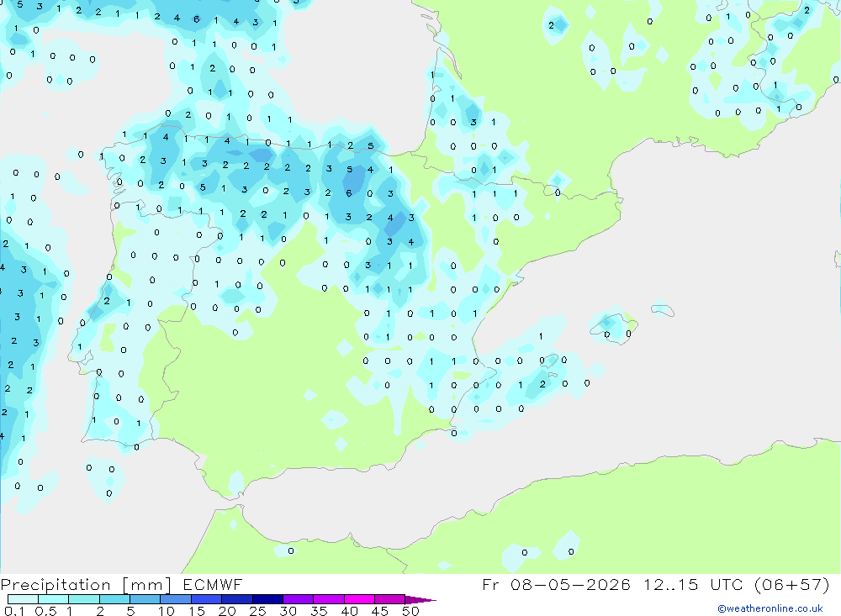
Task: Click the "[mm]" unit label
Action: point(147,585)
